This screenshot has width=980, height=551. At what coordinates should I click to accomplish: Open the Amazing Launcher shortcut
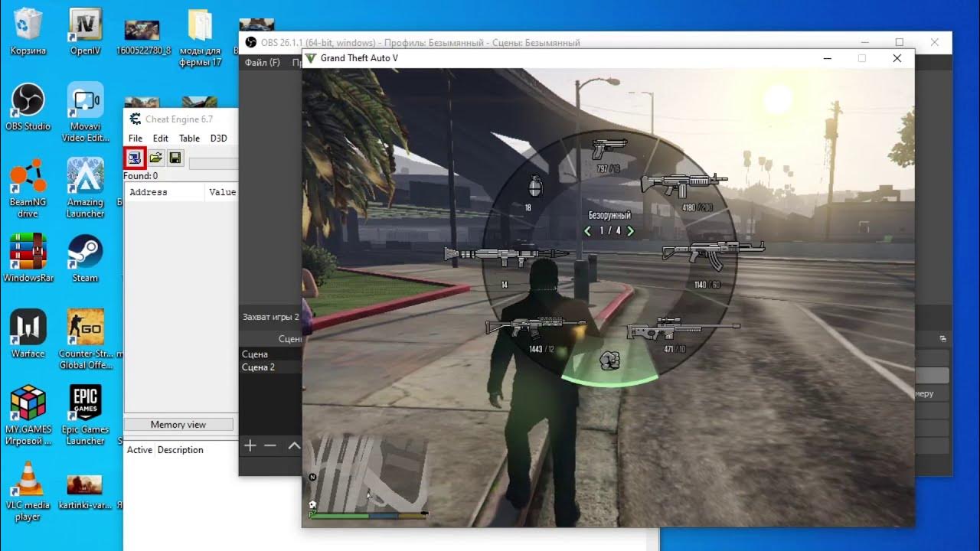coord(86,189)
